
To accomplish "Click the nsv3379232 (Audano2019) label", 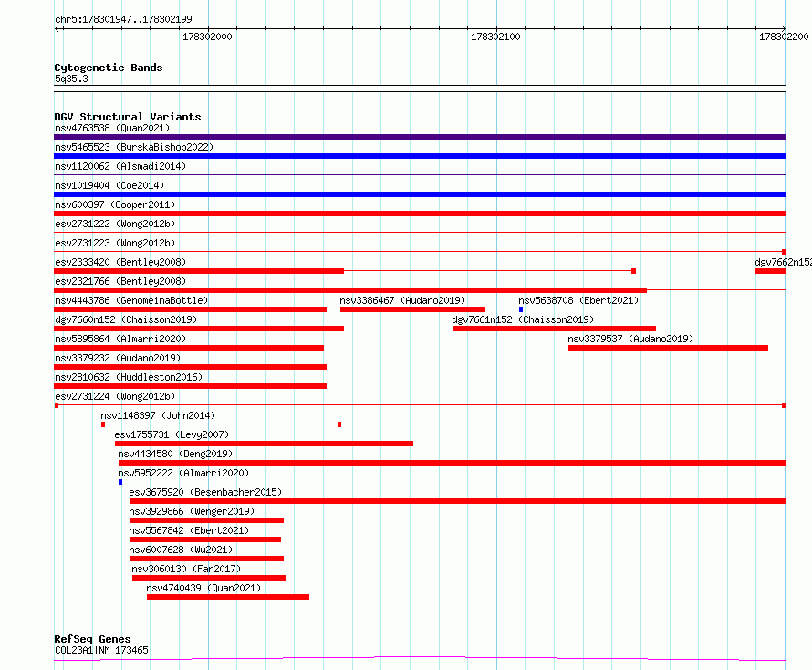I will pyautogui.click(x=118, y=358).
